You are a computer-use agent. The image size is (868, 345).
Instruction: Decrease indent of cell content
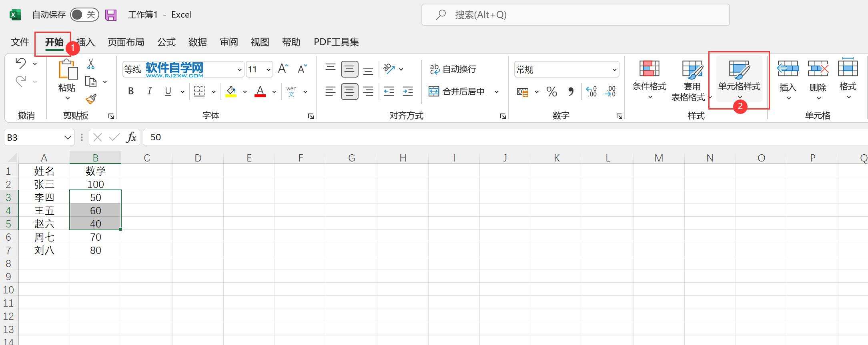(389, 92)
